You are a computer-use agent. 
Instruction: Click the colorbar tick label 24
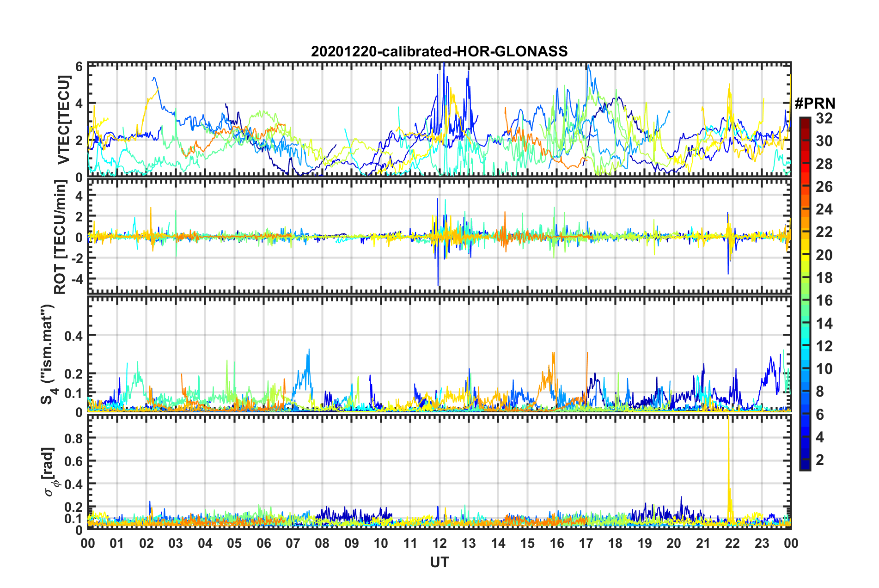pos(824,209)
